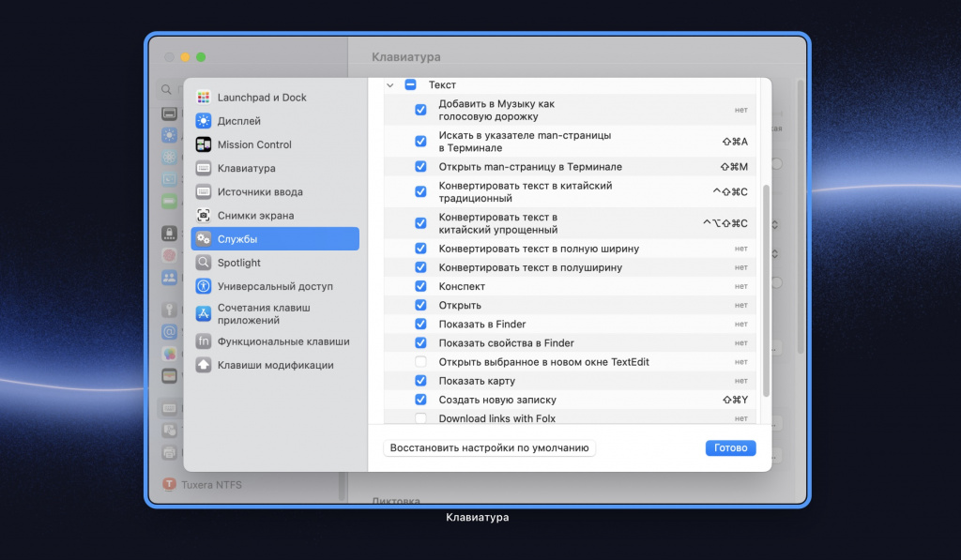Enable Download links with Folx checkbox
Viewport: 961px width, 560px height.
tap(420, 418)
